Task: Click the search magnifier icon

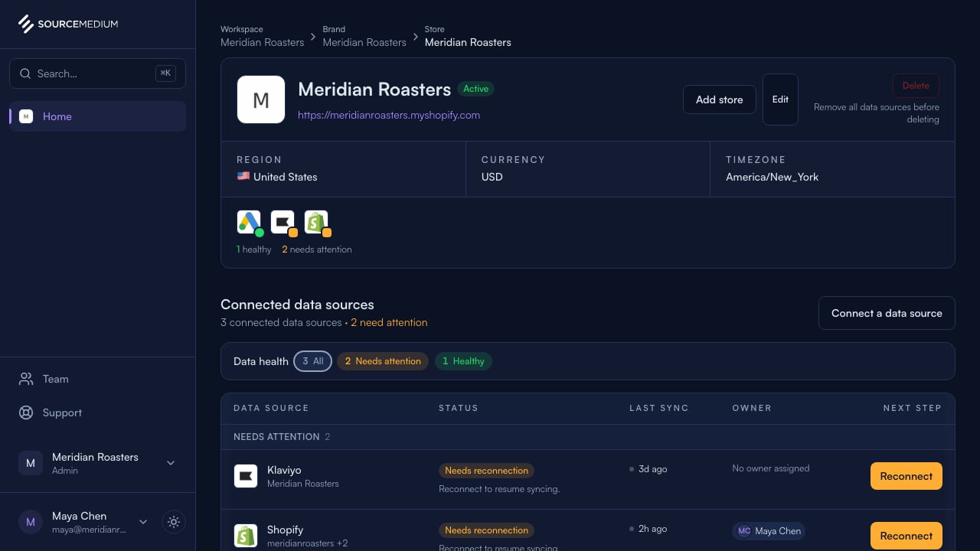Action: tap(25, 74)
